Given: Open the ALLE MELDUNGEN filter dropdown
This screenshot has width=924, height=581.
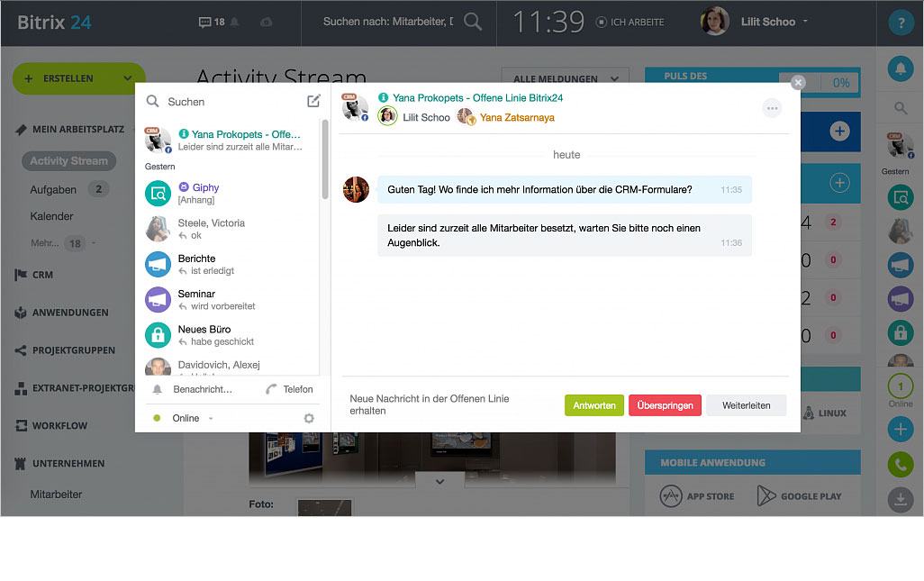Looking at the screenshot, I should click(x=566, y=78).
